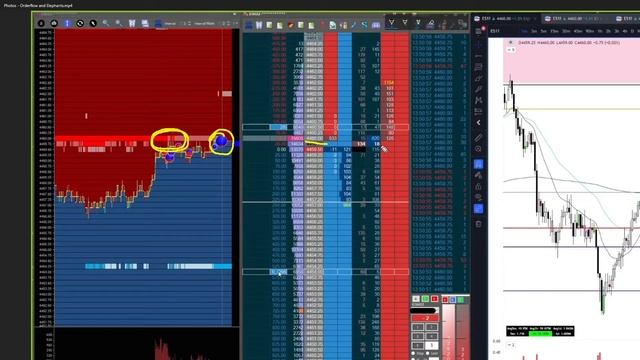Select the trend line tool in TradingView sidebar

click(478, 56)
